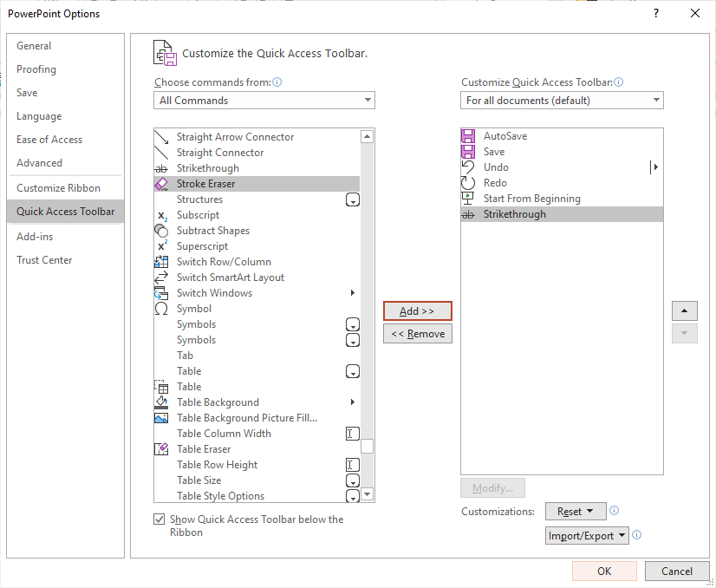Click the Redo icon

468,183
